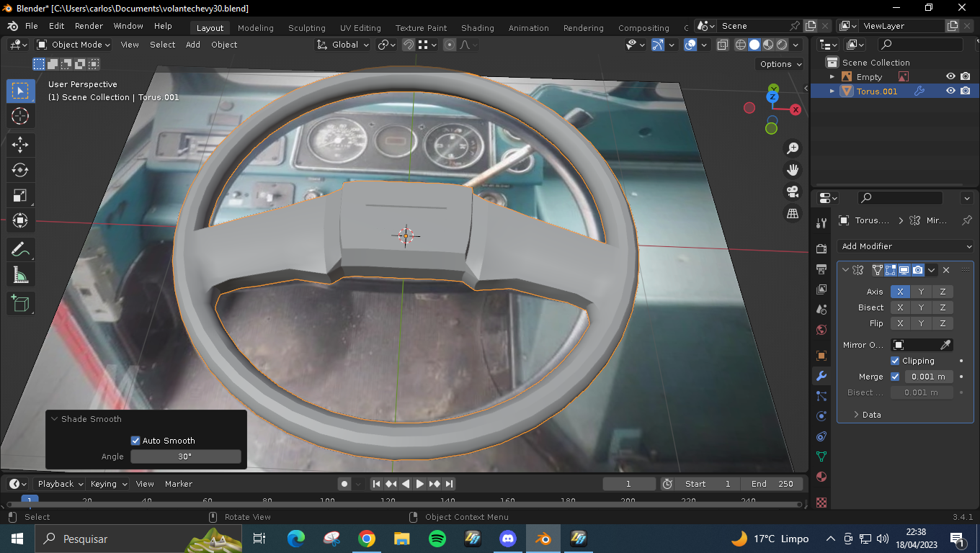
Task: Open the Object Constraints properties tab
Action: click(x=821, y=436)
